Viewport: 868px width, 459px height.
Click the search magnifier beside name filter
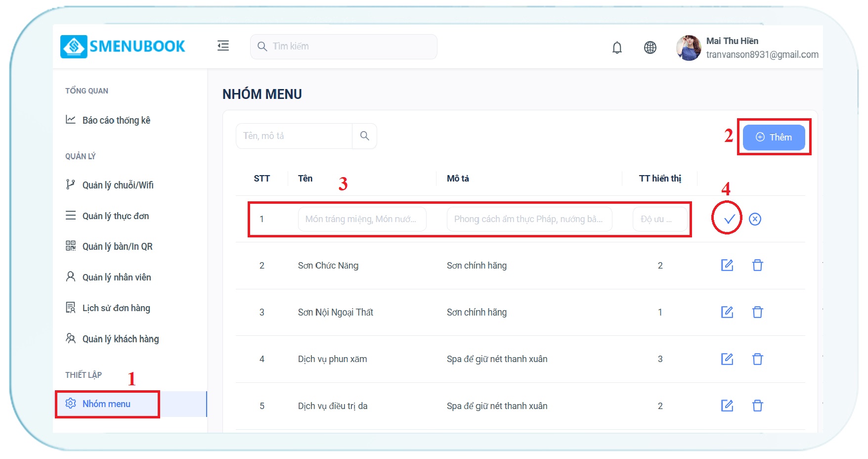point(364,136)
